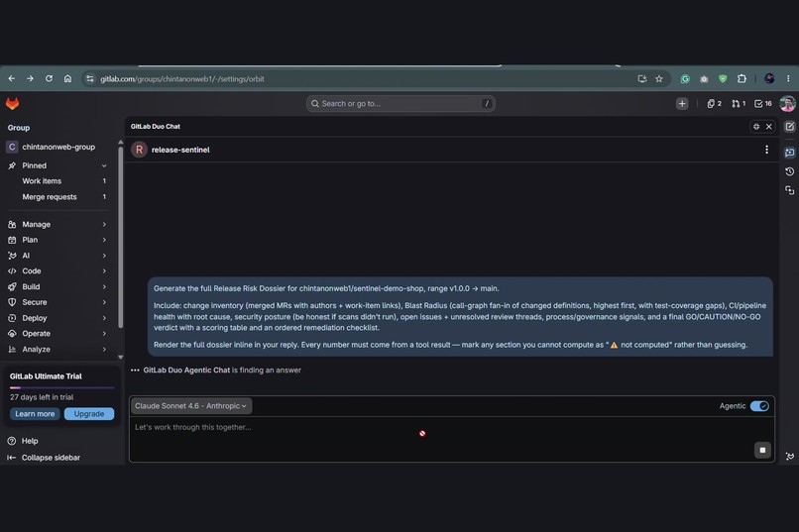Open the browser extensions puzzle icon

click(x=742, y=79)
